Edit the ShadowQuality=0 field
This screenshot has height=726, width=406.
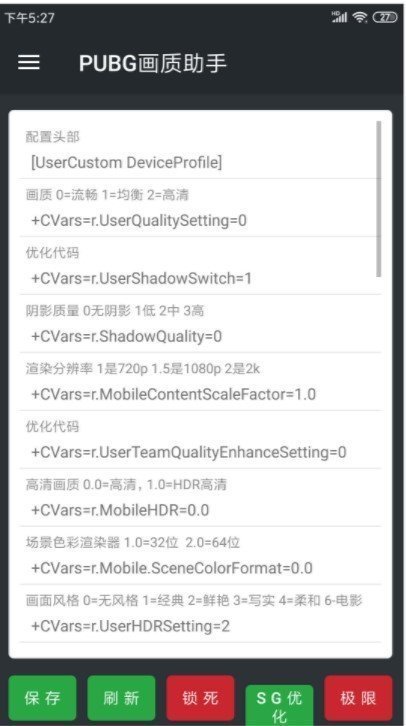[200, 337]
